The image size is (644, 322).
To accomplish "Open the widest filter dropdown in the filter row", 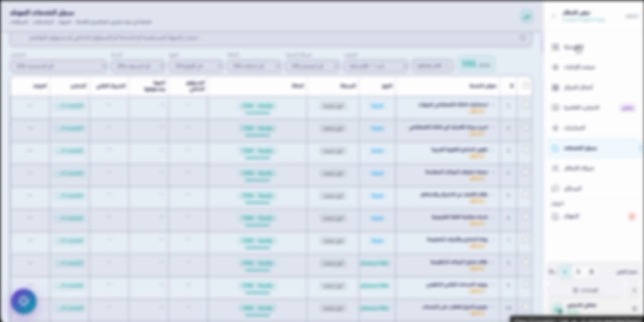I will click(x=59, y=66).
